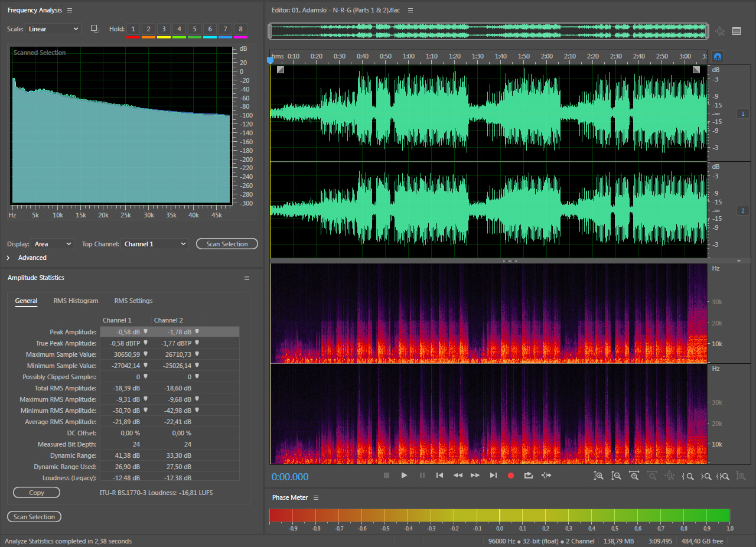Click Scan Selection in Amplitude Statistics panel
Screen dimensions: 756x547
(34, 517)
